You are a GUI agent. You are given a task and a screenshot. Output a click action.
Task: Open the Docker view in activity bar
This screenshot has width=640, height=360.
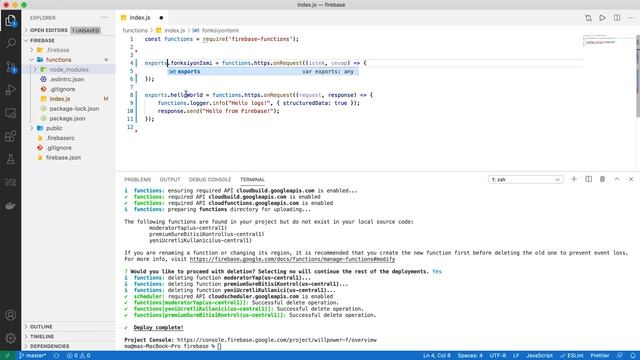(11, 206)
